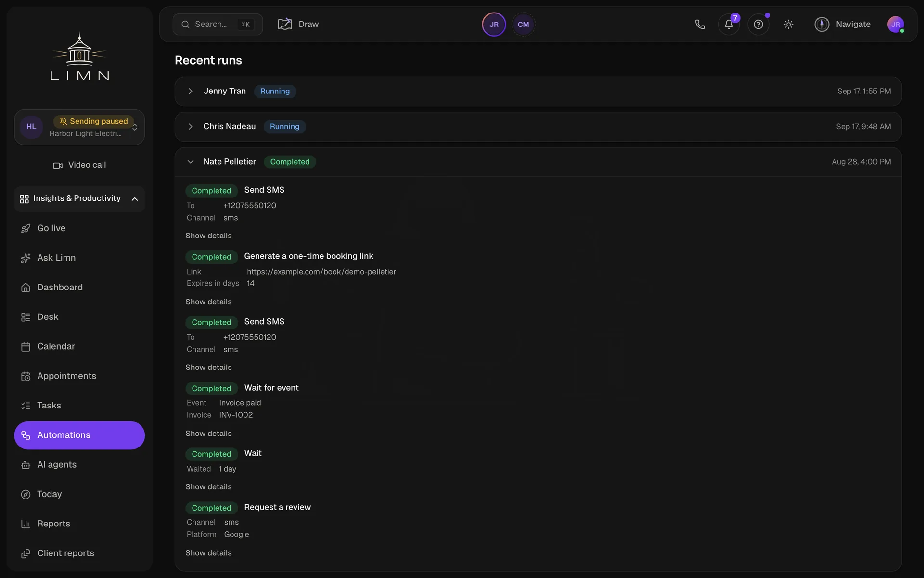Show details for Wait for event step
Screen dimensions: 924x578
208,434
